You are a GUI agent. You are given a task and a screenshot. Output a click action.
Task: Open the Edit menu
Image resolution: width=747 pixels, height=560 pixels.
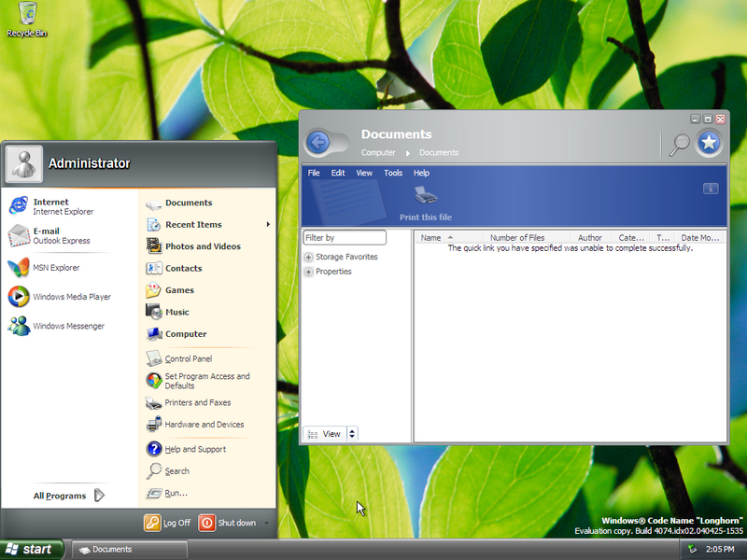click(338, 173)
